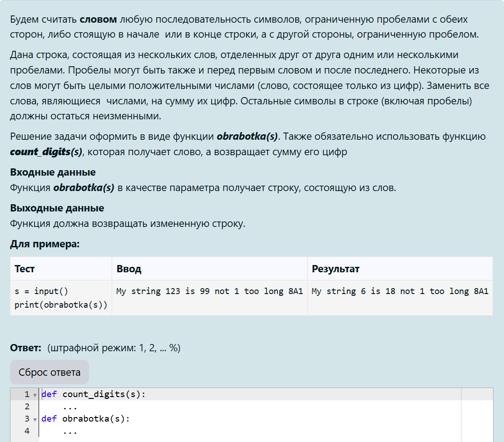Screen dimensions: 504x442
Task: Click the "Тест" column header
Action: tap(25, 269)
